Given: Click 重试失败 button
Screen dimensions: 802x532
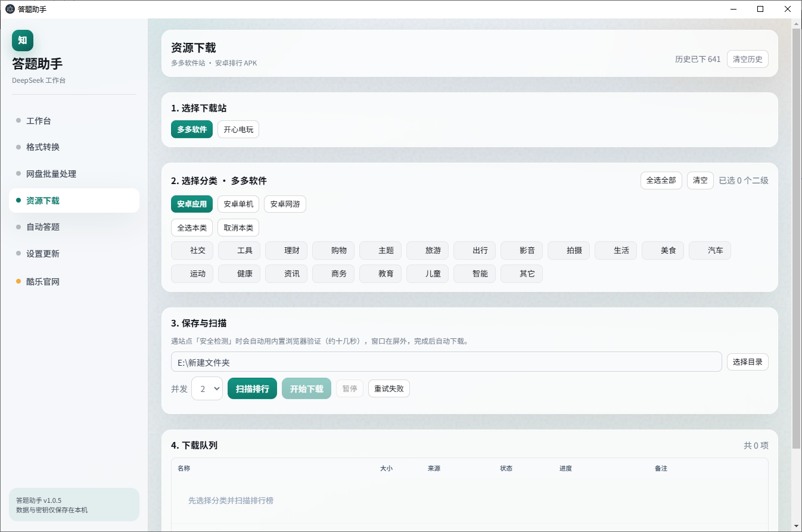Looking at the screenshot, I should (389, 388).
